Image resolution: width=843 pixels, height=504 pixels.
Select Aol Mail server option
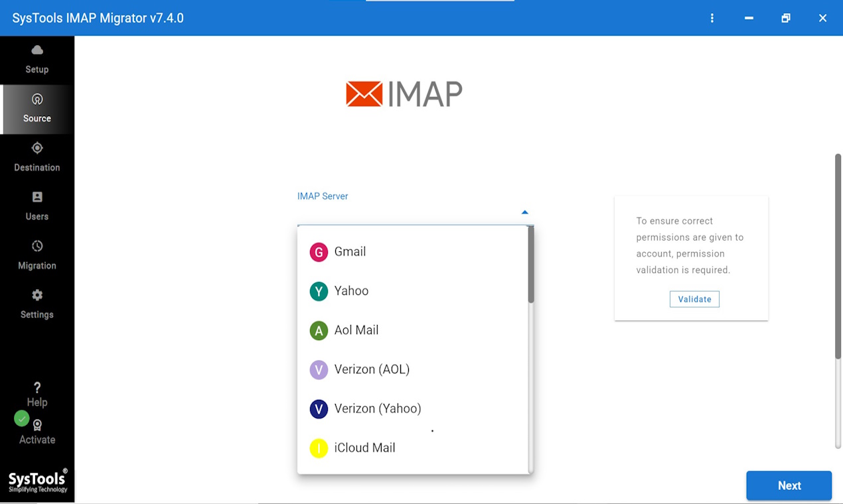356,330
